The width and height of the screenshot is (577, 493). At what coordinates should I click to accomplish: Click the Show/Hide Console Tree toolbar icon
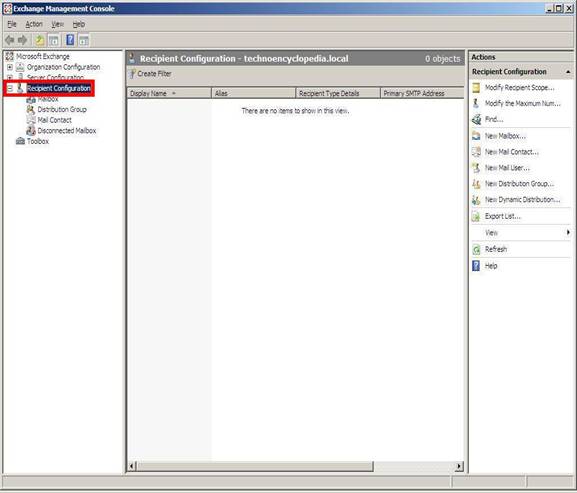pyautogui.click(x=54, y=40)
